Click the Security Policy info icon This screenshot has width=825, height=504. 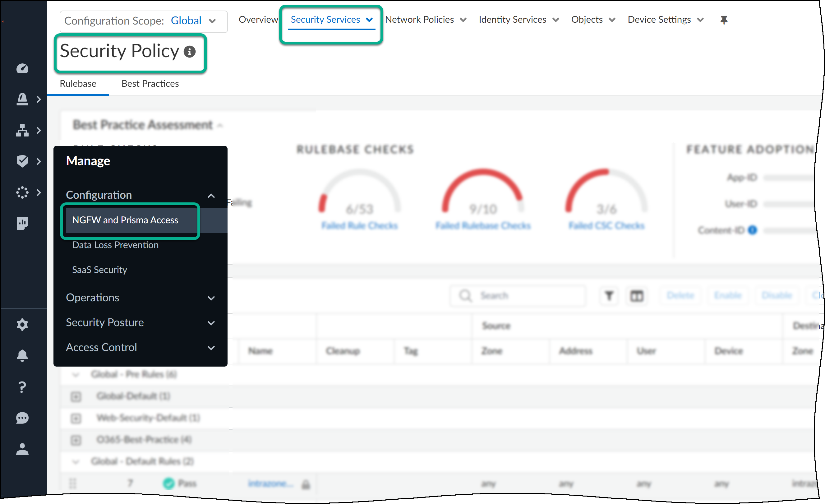[190, 52]
